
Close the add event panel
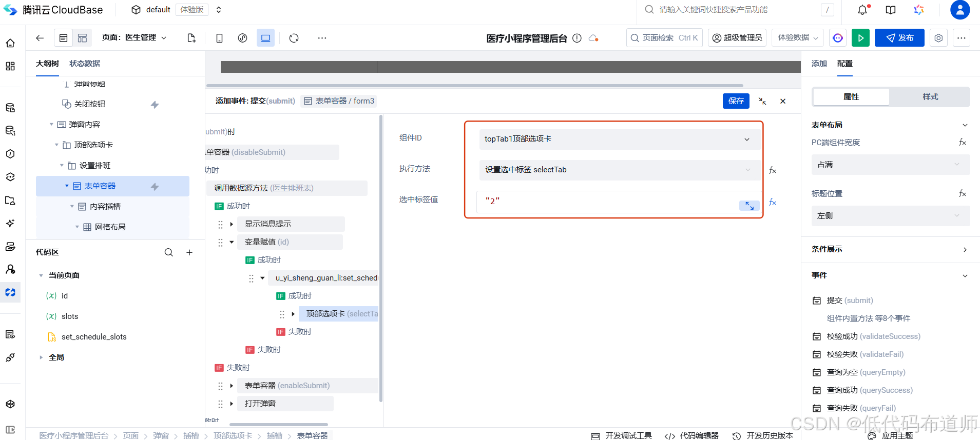pyautogui.click(x=783, y=101)
